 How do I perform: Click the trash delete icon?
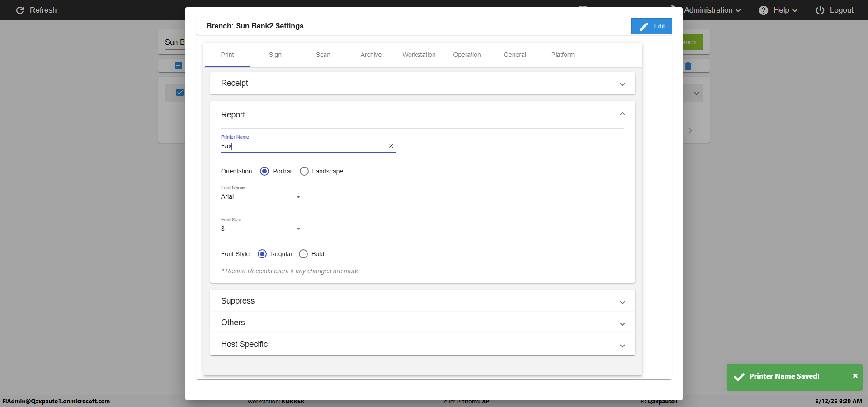coord(688,66)
